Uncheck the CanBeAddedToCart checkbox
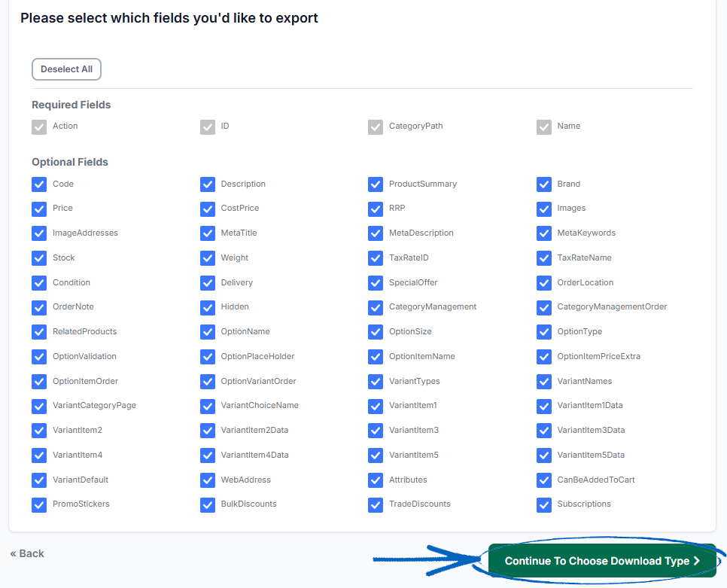This screenshot has height=588, width=727. click(x=544, y=480)
